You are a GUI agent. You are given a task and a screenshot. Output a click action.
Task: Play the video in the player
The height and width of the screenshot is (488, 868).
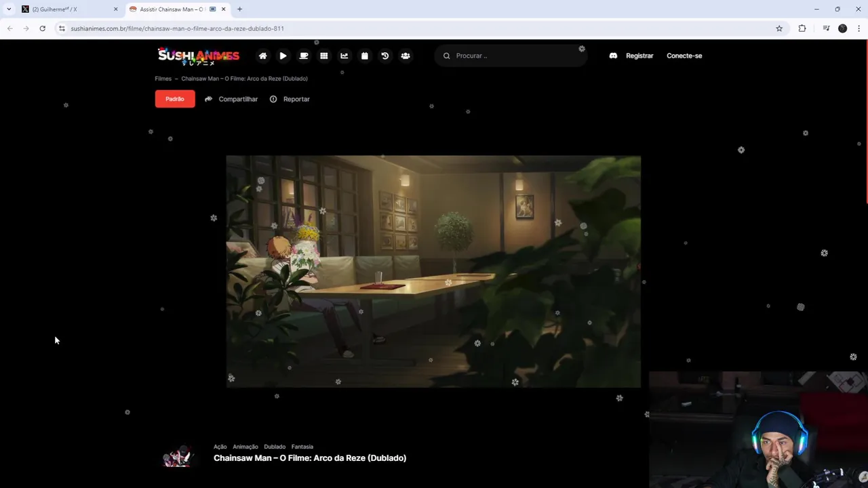[433, 271]
